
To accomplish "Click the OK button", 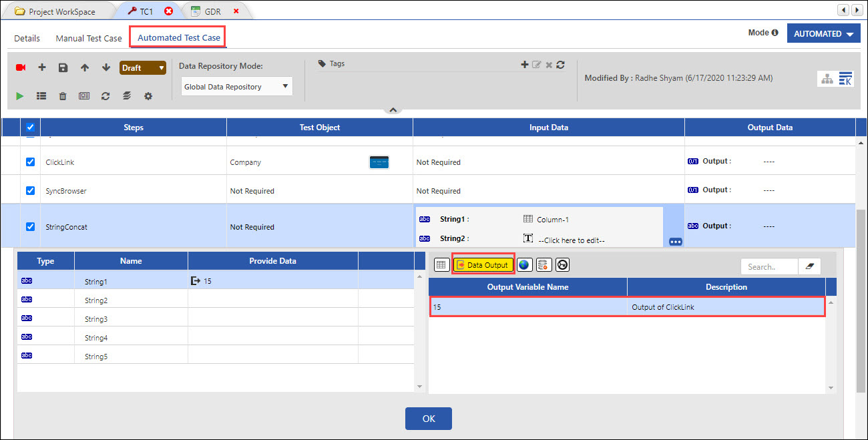I will (429, 419).
